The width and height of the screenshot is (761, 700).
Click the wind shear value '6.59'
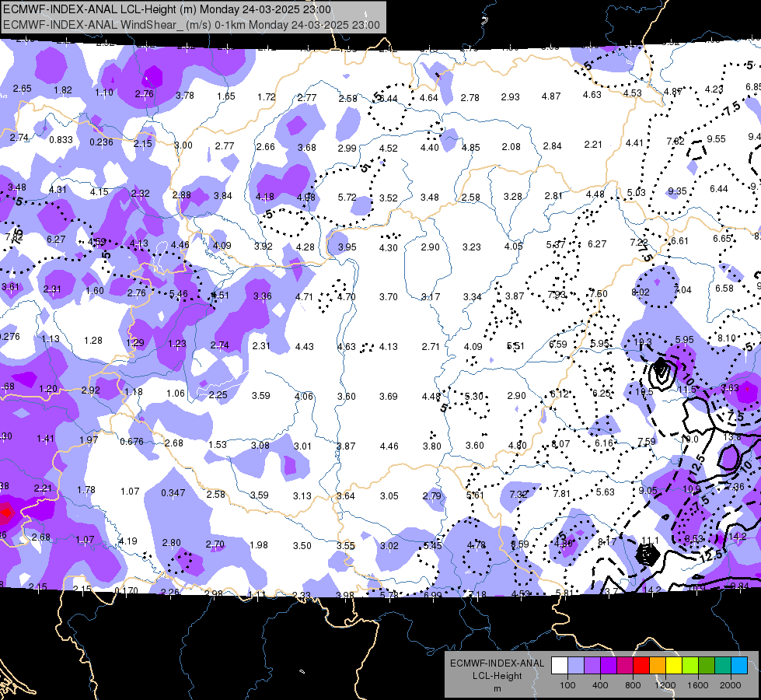(x=557, y=345)
